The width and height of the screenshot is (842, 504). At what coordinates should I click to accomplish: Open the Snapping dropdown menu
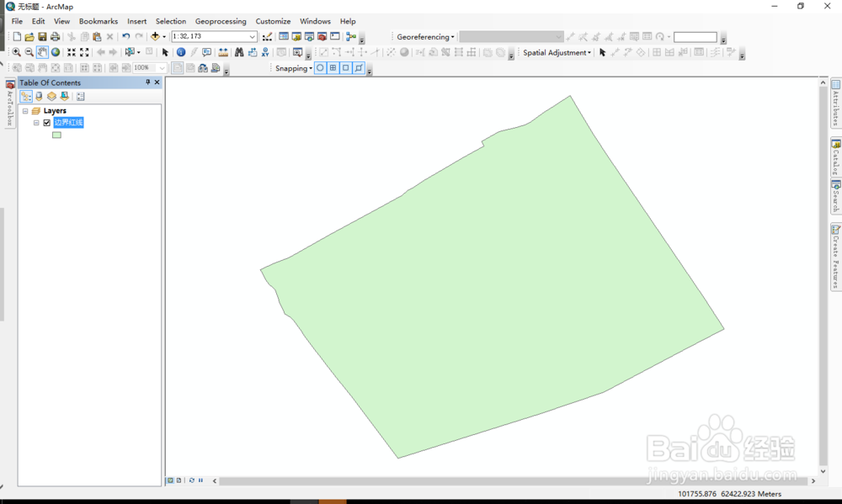pos(293,68)
